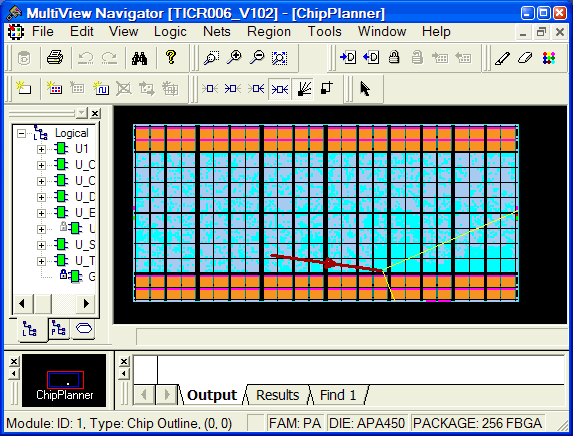
Task: Toggle the highlighted net display button
Action: click(280, 88)
